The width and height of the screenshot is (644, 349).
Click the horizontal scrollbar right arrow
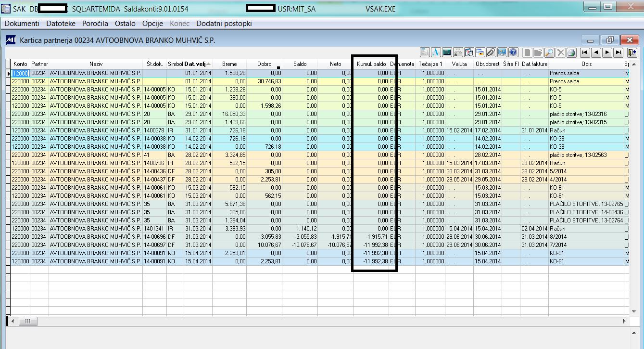[x=625, y=321]
